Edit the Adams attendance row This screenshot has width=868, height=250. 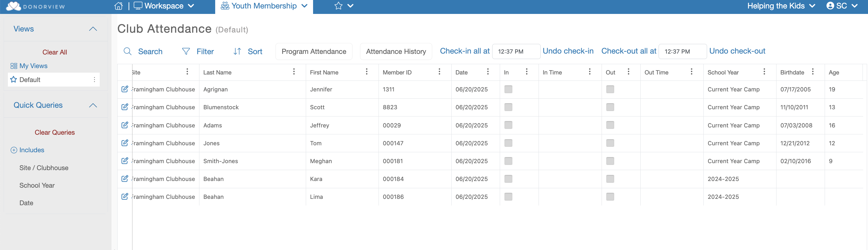[125, 125]
